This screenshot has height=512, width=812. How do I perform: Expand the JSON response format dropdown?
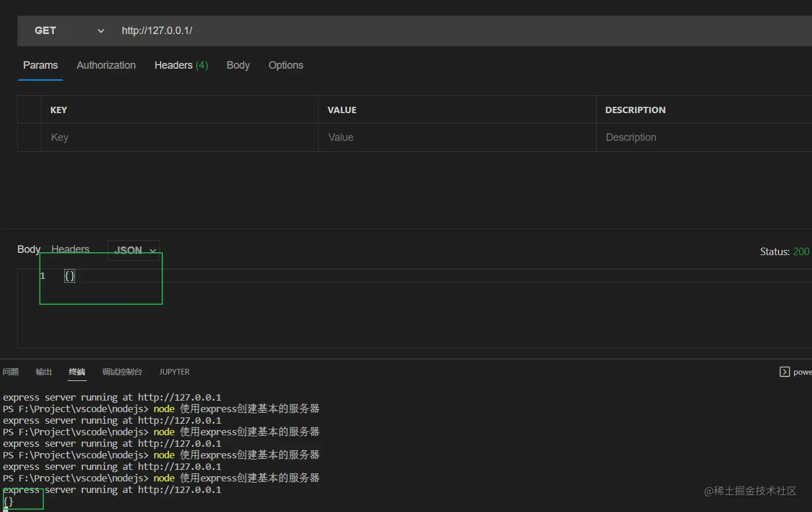134,251
